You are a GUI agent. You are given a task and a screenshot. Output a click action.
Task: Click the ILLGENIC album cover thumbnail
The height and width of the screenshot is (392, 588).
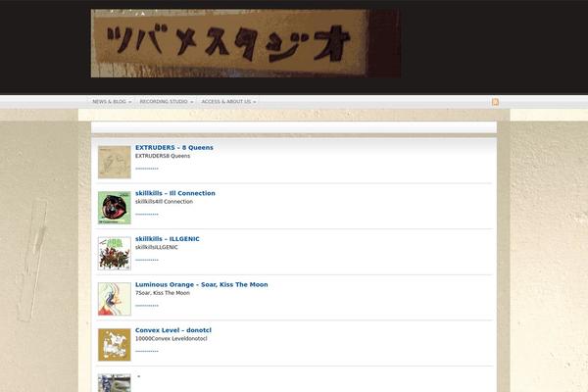(x=115, y=254)
